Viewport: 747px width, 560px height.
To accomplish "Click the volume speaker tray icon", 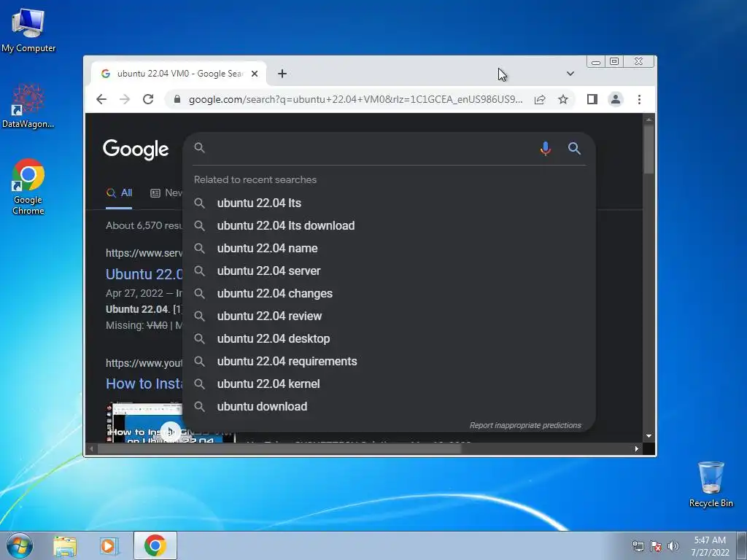I will pos(673,546).
